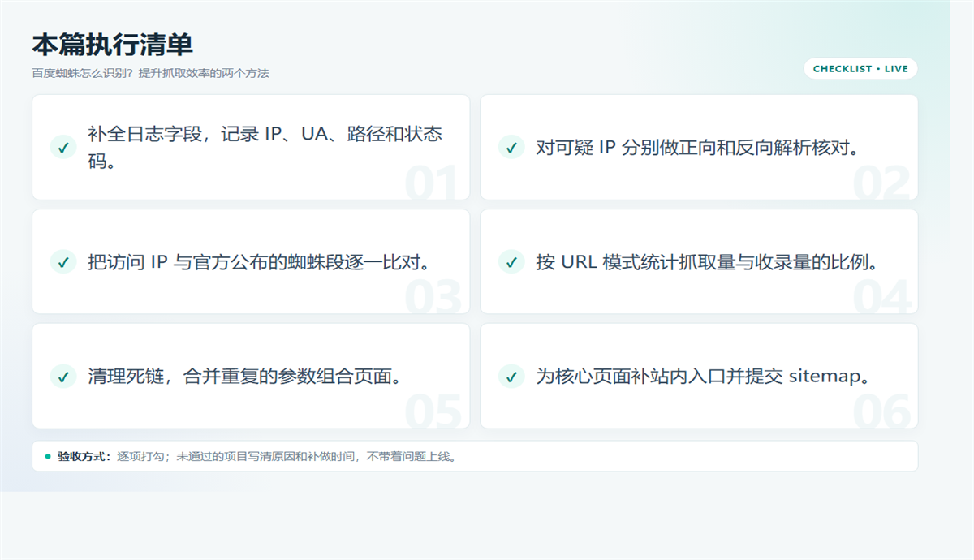Click the checkmark beside 补全日志字段

[x=62, y=148]
